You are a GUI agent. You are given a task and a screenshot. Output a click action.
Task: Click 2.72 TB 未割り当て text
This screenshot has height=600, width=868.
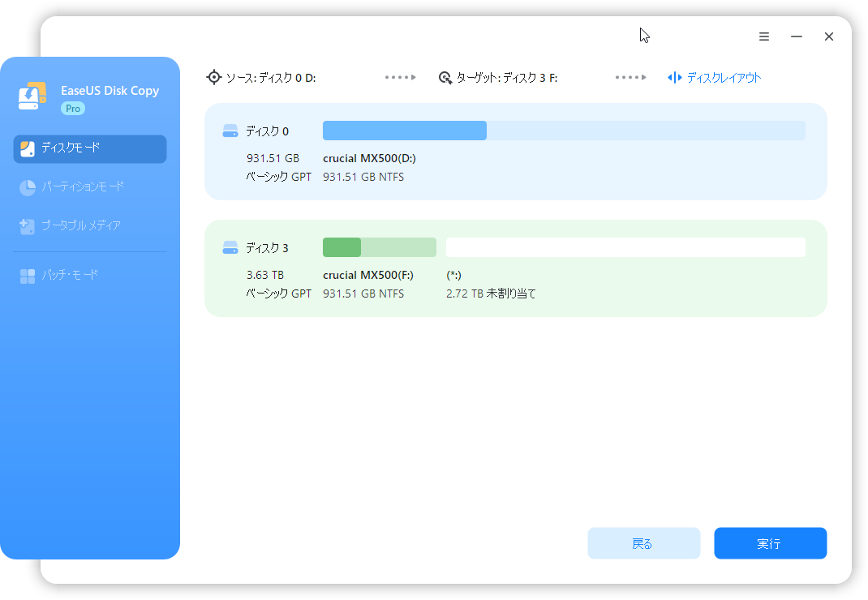tap(491, 294)
